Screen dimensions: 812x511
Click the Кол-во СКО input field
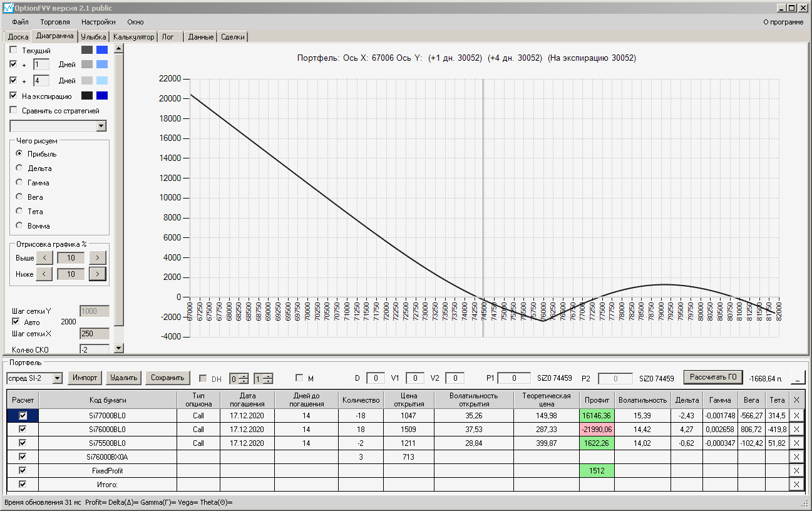[x=95, y=349]
